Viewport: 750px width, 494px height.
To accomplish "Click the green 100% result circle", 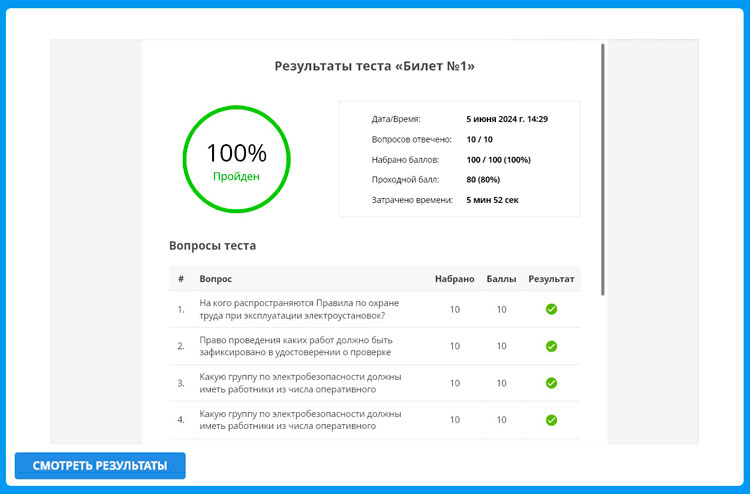I will tap(236, 161).
